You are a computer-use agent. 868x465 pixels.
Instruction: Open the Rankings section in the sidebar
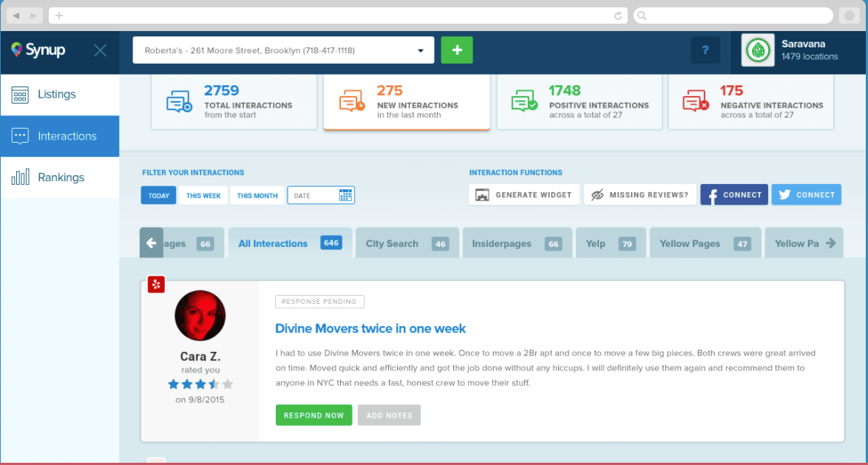click(60, 177)
